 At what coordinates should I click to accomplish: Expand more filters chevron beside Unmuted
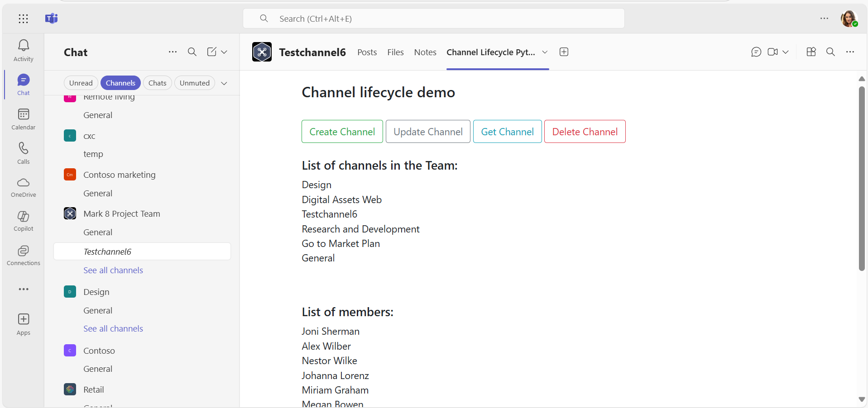tap(224, 83)
